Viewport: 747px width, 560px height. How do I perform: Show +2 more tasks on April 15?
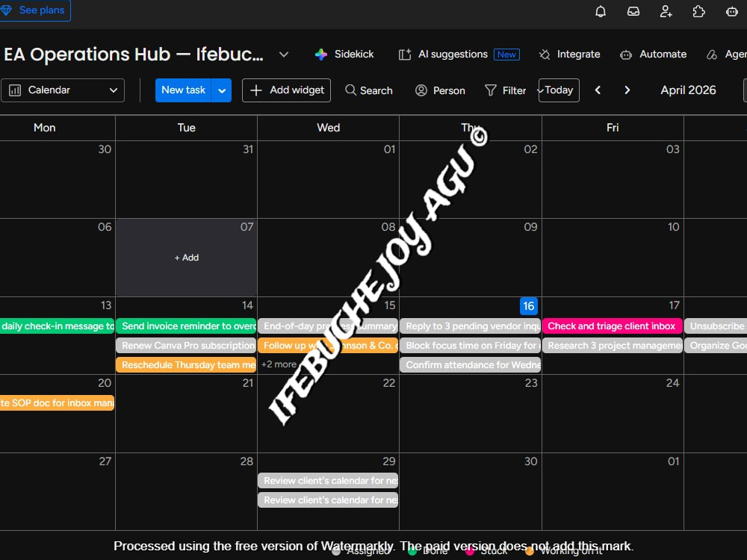[279, 364]
